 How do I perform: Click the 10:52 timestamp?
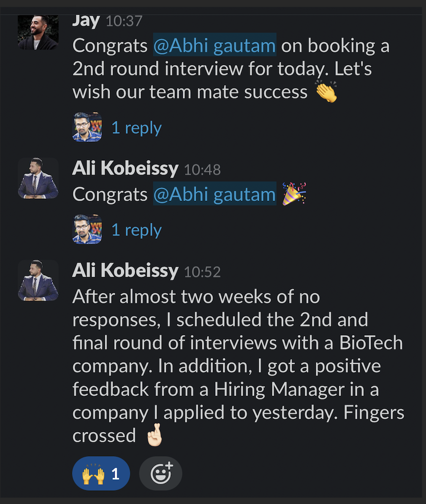[202, 272]
